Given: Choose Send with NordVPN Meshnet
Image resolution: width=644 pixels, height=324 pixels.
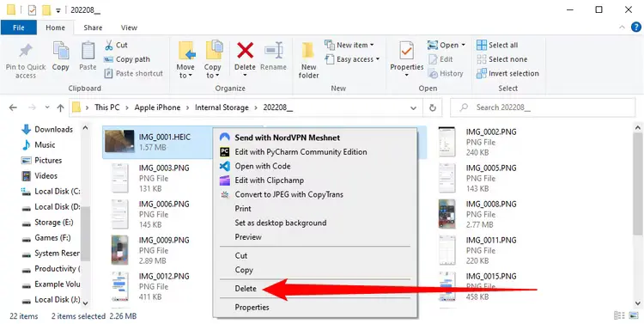Looking at the screenshot, I should (x=315, y=138).
